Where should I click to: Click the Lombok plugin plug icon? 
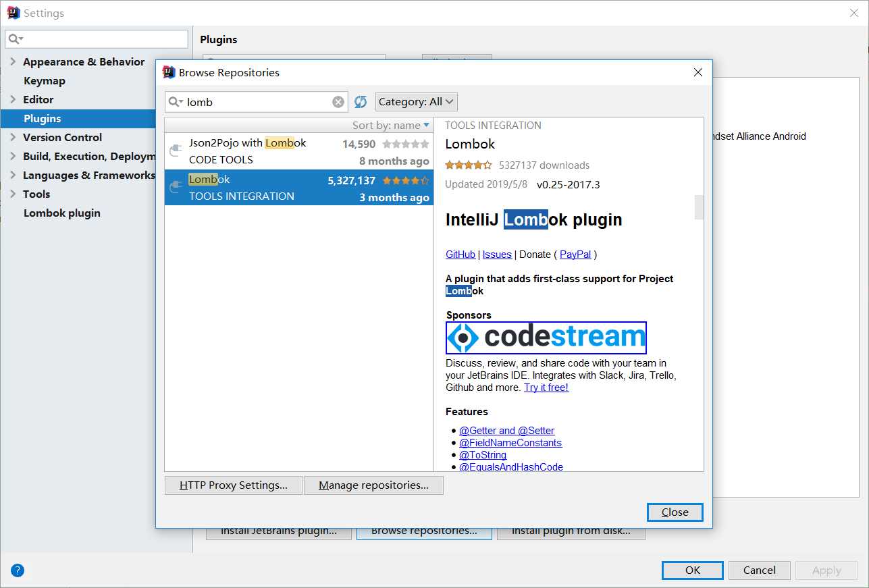click(x=176, y=188)
